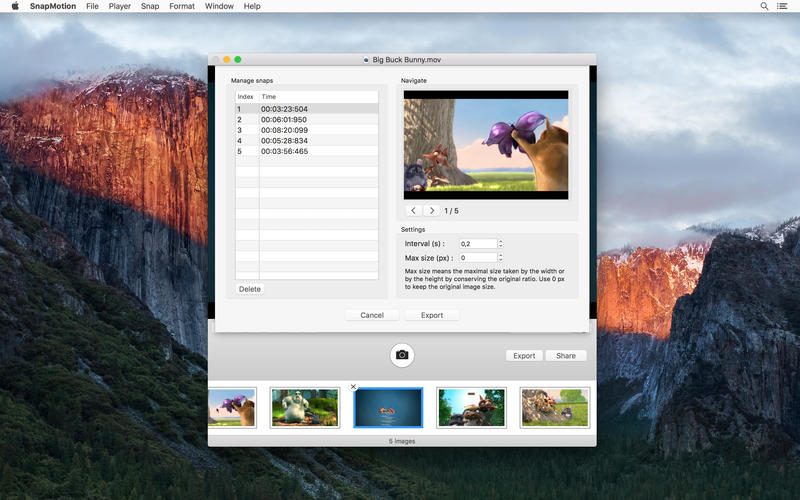This screenshot has height=500, width=800.
Task: Open the Snap menu
Action: [x=150, y=6]
